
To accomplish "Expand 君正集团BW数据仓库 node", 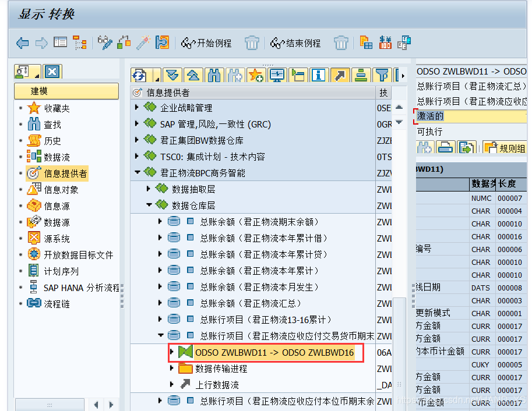I will pos(137,140).
